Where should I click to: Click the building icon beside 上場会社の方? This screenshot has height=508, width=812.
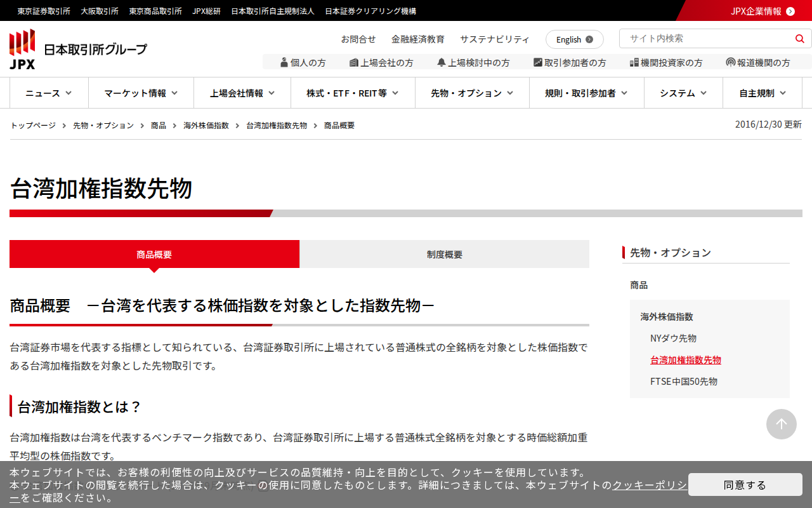(354, 62)
